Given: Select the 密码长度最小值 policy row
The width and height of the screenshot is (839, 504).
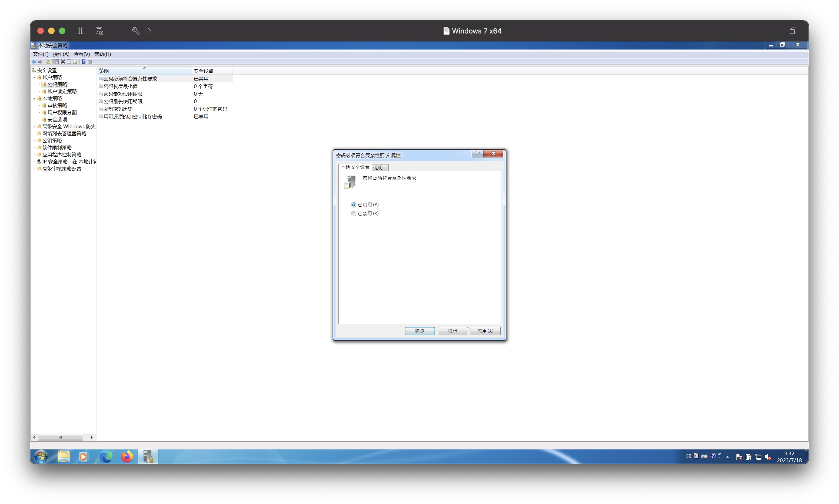Looking at the screenshot, I should coord(120,86).
